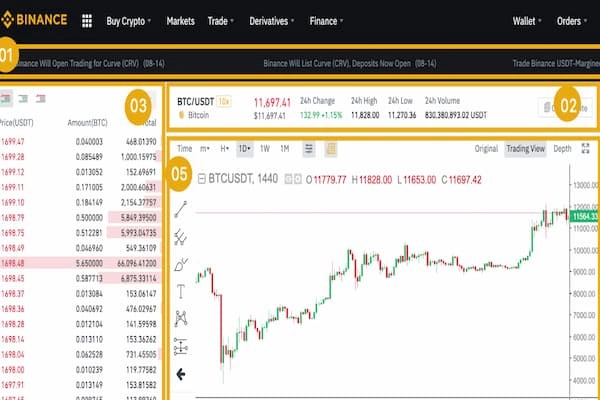This screenshot has width=600, height=400.
Task: Expand the Finance dropdown menu
Action: point(326,21)
